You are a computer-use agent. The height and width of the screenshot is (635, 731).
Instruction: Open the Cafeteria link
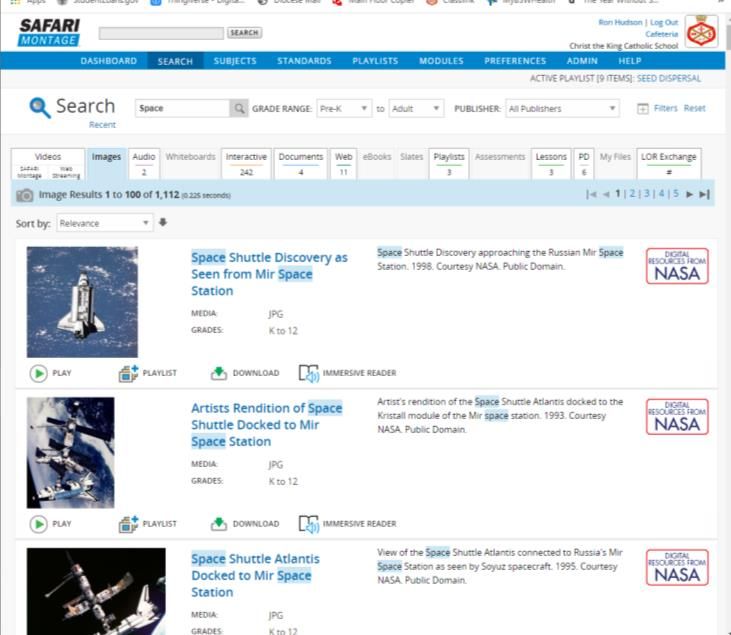(x=662, y=34)
